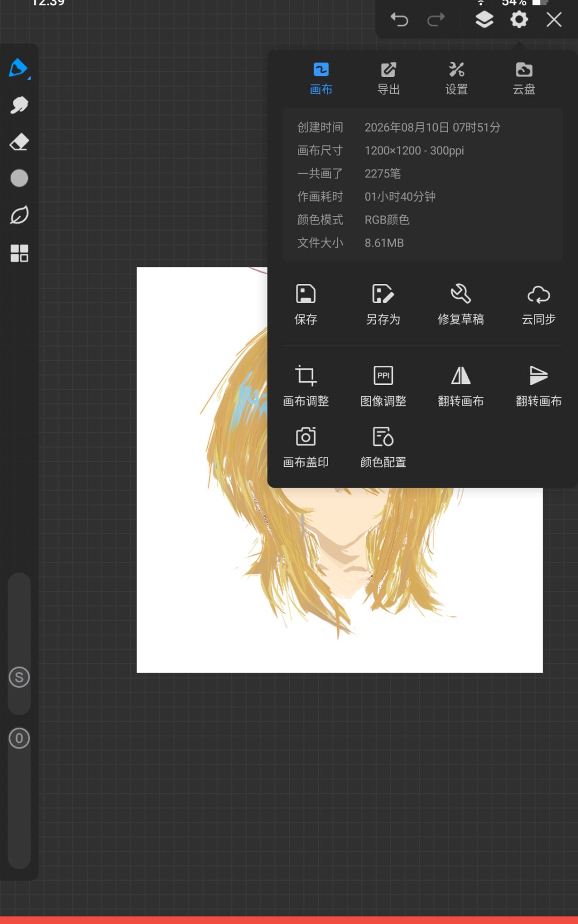Click canvas size 1200×1200 - 300ppi
Screen dimensions: 578x924
click(x=414, y=150)
